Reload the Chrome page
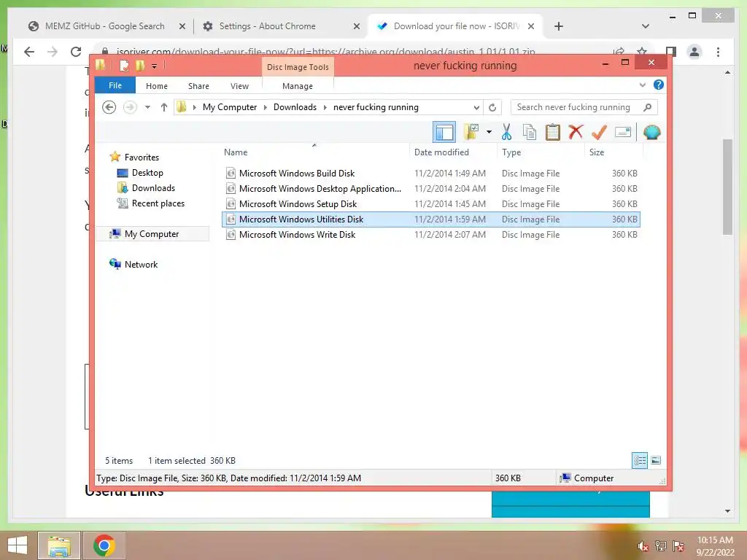This screenshot has height=560, width=747. tap(76, 52)
